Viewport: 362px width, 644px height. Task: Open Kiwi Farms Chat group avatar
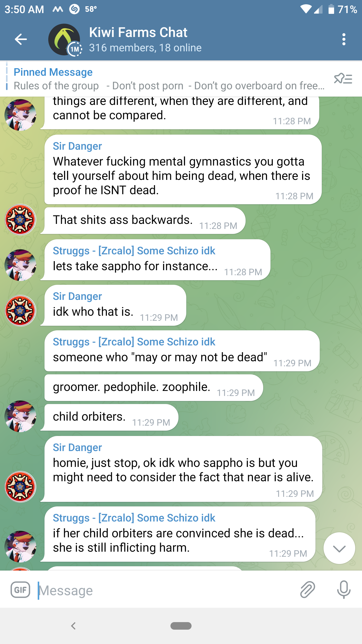click(65, 40)
